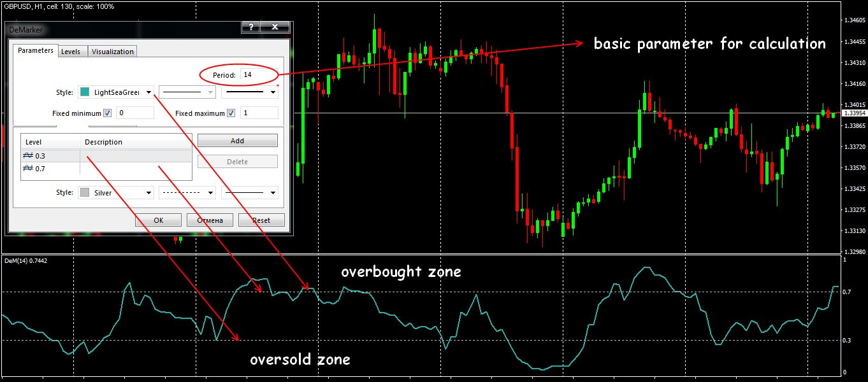Toggle the Fixed minimum checkbox
This screenshot has width=868, height=382.
coord(107,113)
